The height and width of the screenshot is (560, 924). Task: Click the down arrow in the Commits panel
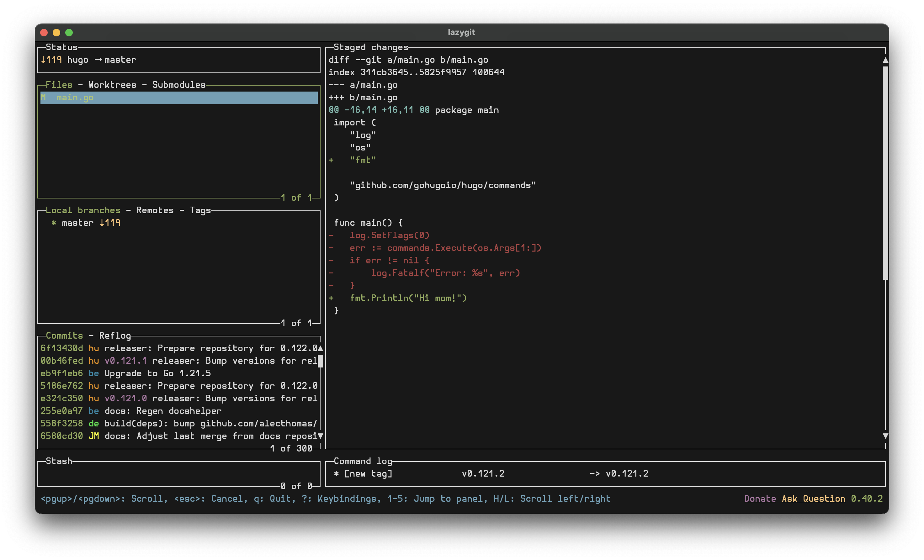point(321,436)
